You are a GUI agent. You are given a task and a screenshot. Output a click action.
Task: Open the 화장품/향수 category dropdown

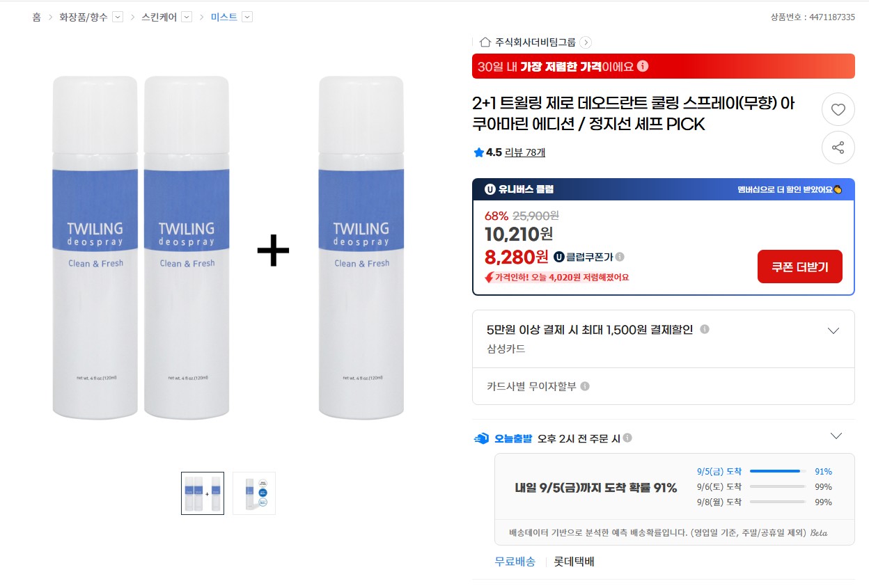pos(117,17)
